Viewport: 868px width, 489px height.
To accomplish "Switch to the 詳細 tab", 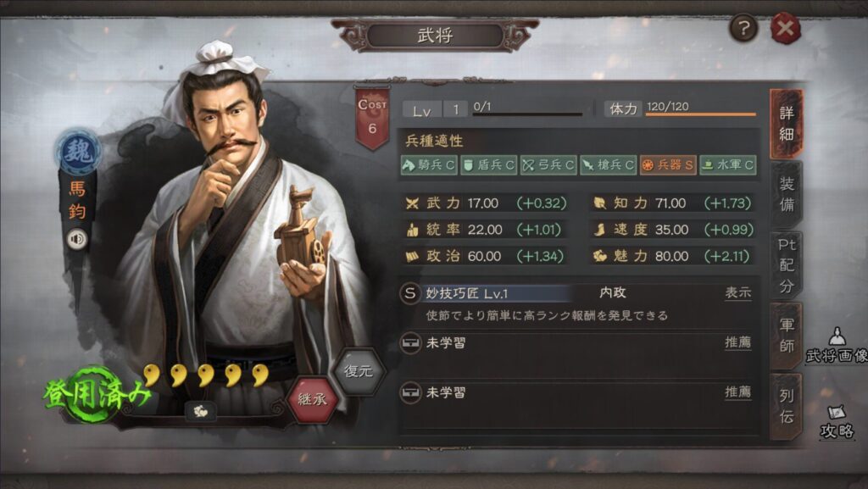I will pos(786,124).
